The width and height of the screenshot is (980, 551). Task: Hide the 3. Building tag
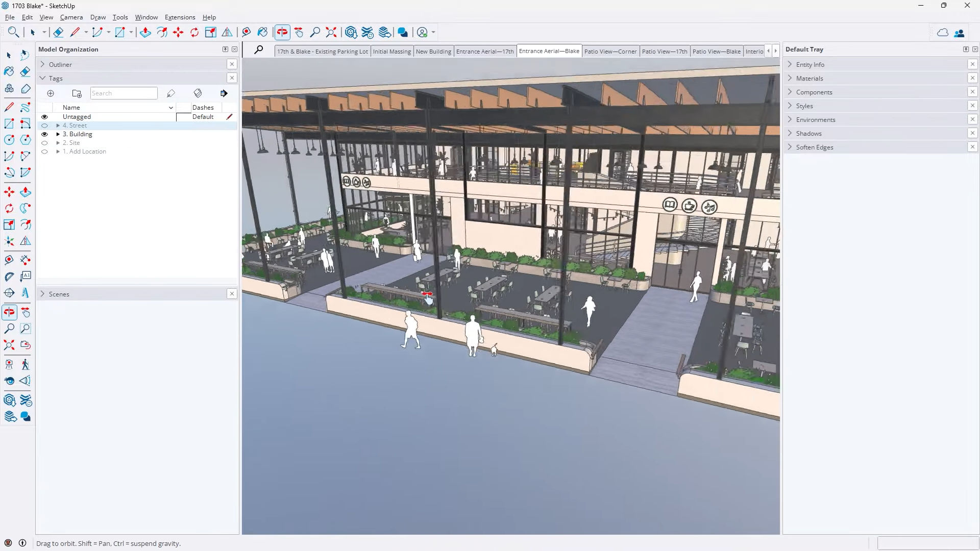pyautogui.click(x=44, y=134)
